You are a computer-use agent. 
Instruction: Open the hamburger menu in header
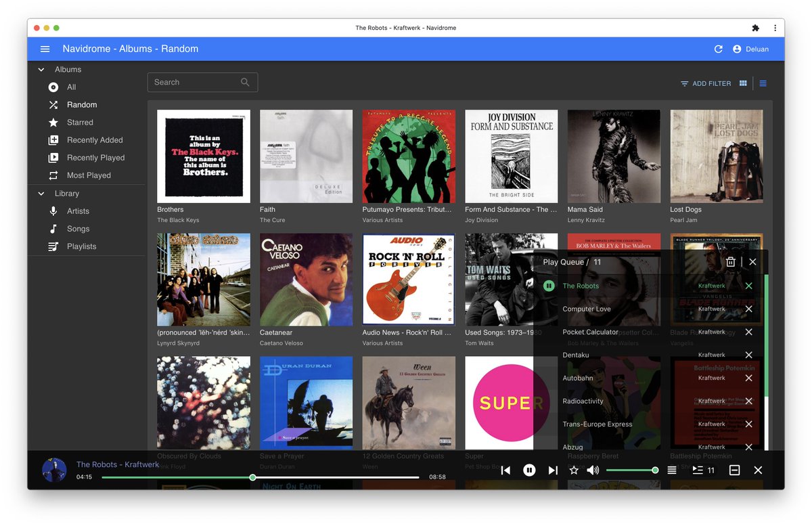pyautogui.click(x=45, y=49)
